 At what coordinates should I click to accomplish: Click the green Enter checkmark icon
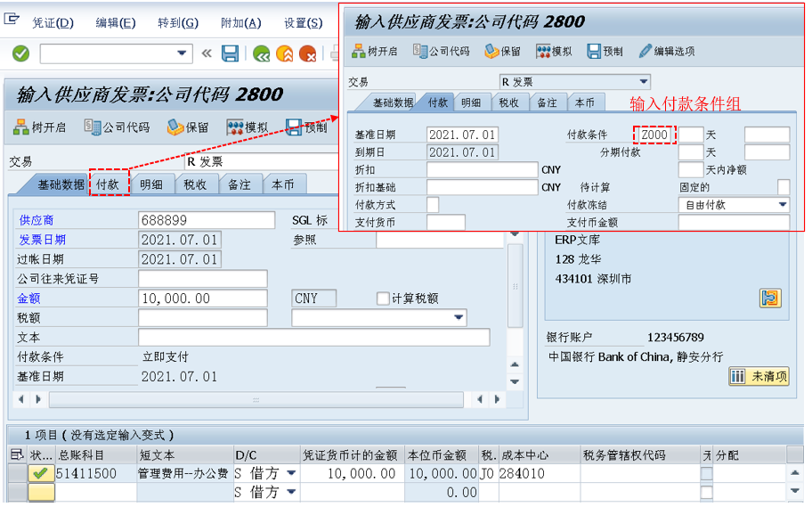coord(20,53)
